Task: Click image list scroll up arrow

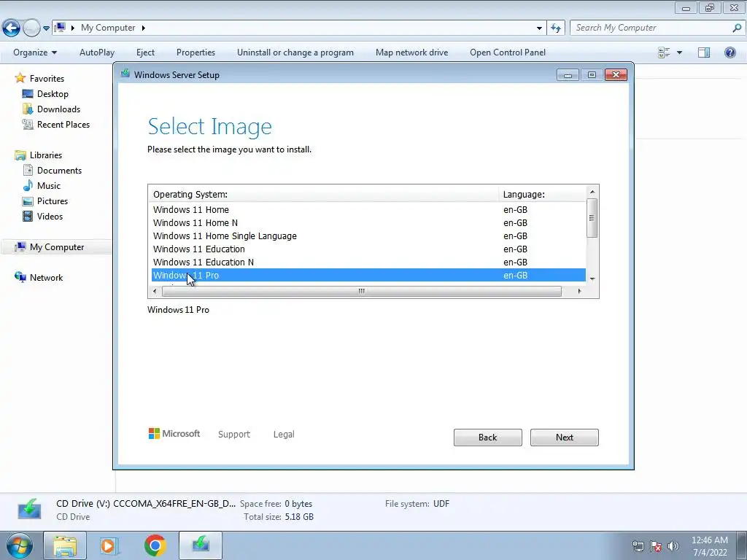Action: pos(592,192)
